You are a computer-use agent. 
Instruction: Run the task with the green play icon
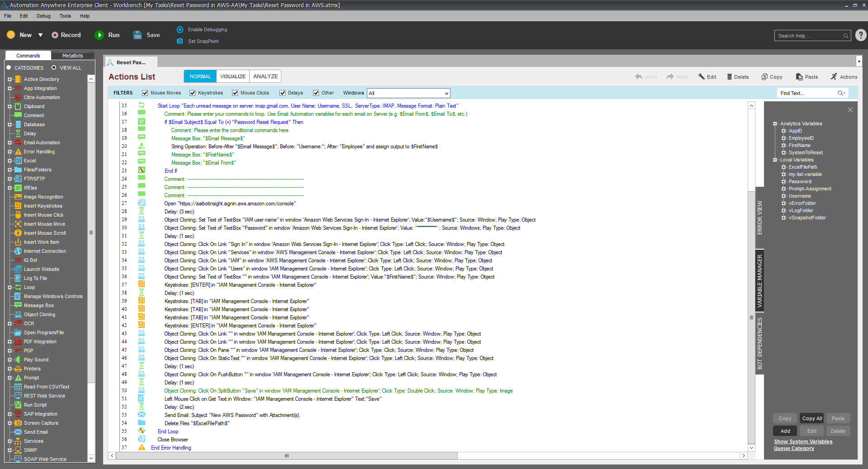(99, 35)
